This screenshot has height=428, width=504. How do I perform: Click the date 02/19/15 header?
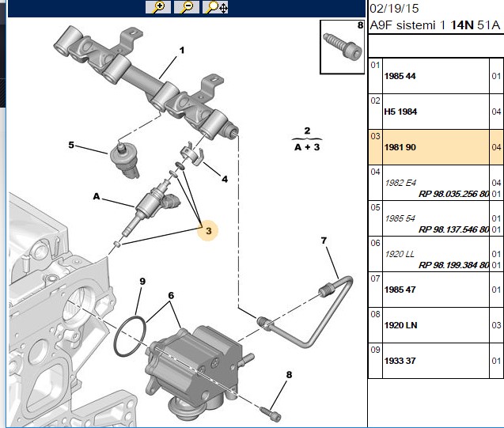point(394,9)
